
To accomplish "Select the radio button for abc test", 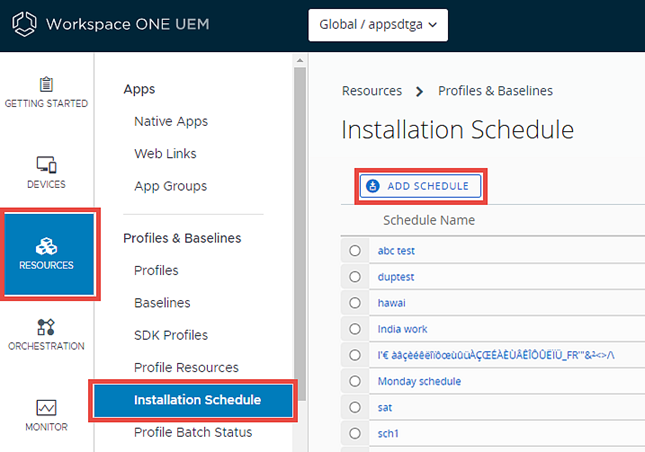I will click(x=355, y=250).
